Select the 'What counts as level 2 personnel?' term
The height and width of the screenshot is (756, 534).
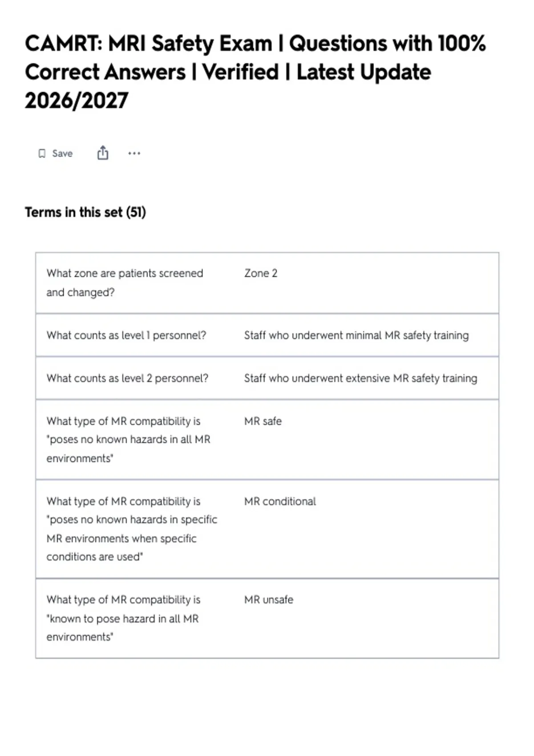(127, 378)
